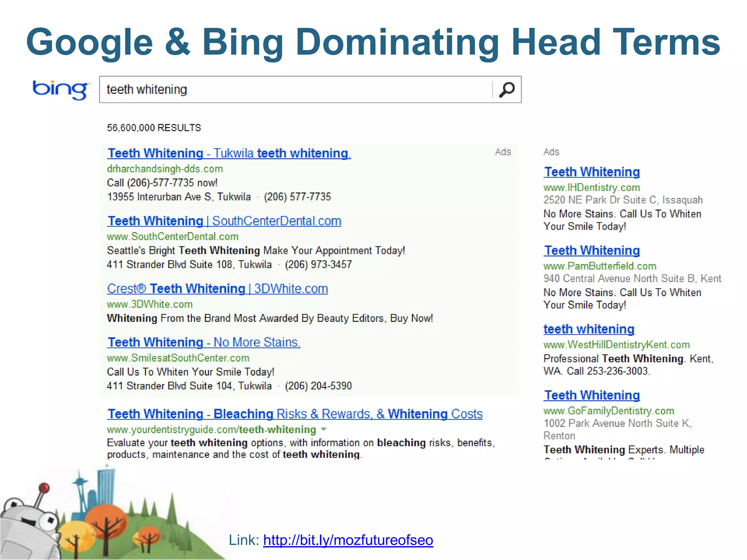
Task: Follow the bit.ly/mozfutureofseo link
Action: (348, 540)
